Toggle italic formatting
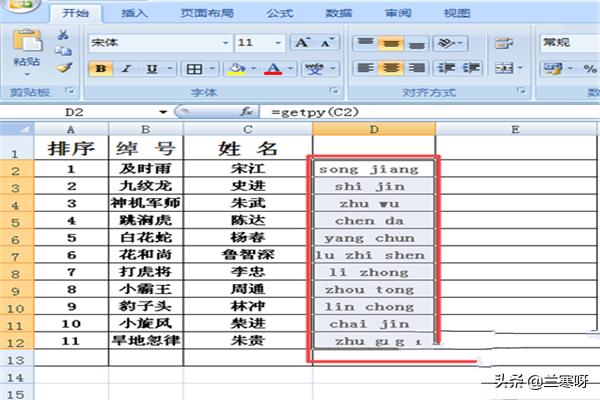 pos(127,69)
